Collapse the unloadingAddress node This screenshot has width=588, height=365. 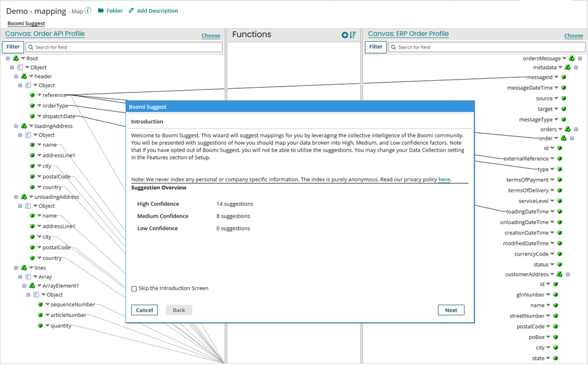pyautogui.click(x=16, y=197)
